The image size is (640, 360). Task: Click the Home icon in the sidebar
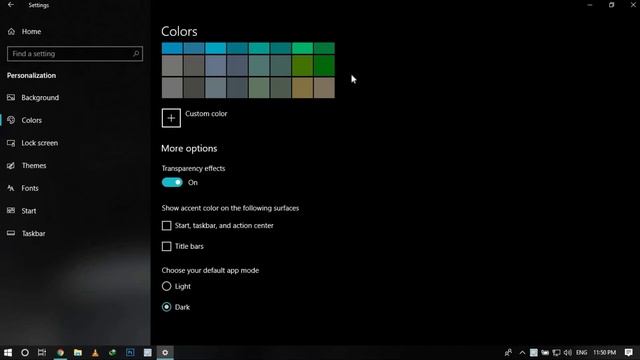pyautogui.click(x=11, y=31)
